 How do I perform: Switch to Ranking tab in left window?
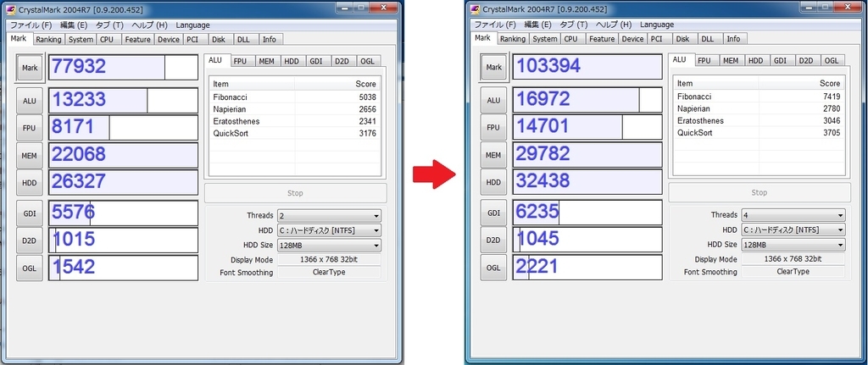48,40
